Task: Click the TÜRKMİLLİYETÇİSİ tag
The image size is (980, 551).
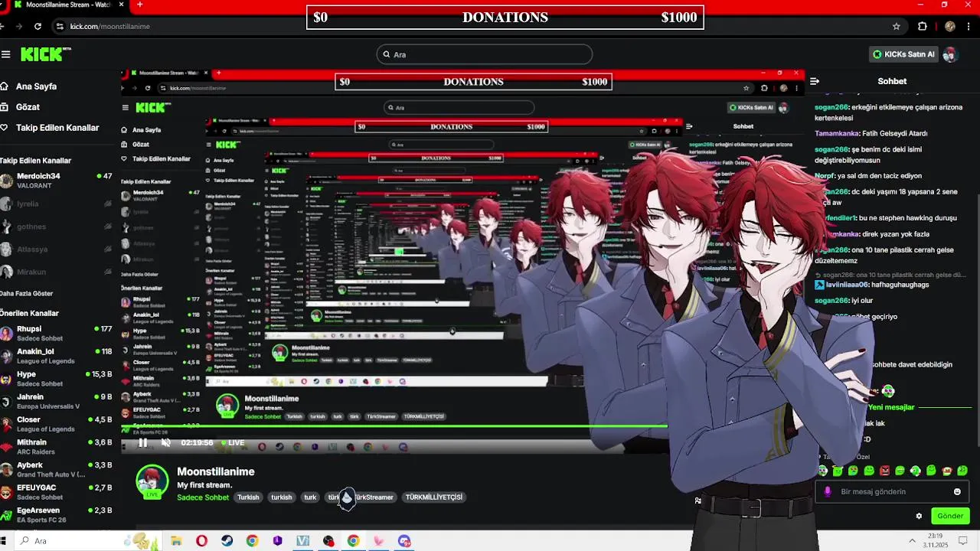Action: click(434, 497)
